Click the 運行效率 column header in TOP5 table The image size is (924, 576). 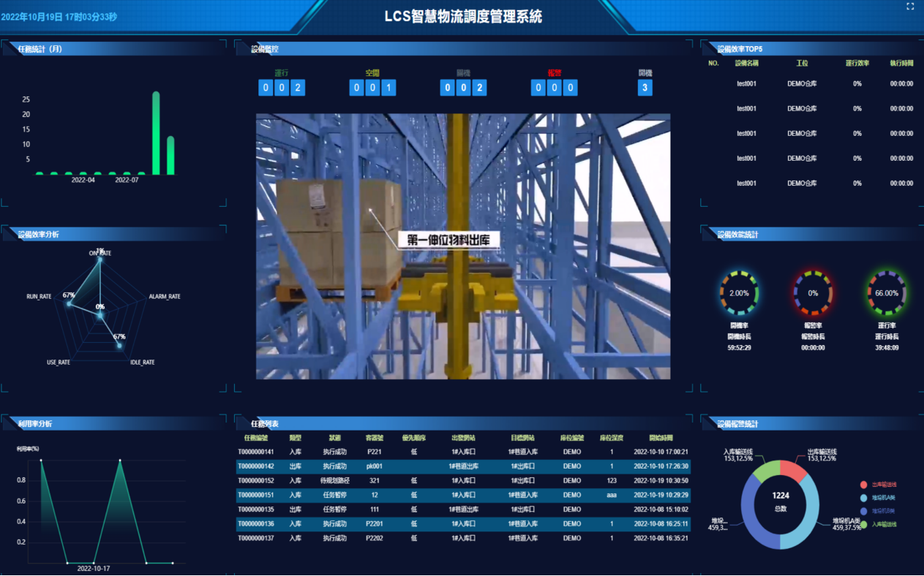coord(857,64)
